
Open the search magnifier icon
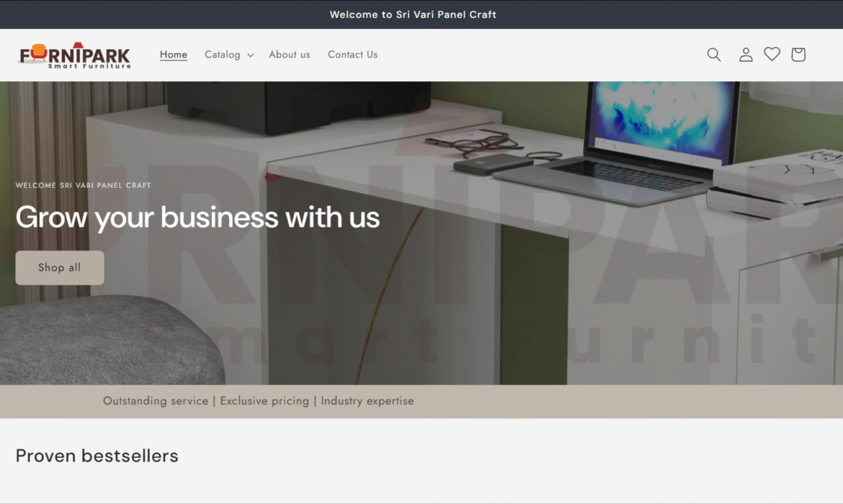coord(713,54)
